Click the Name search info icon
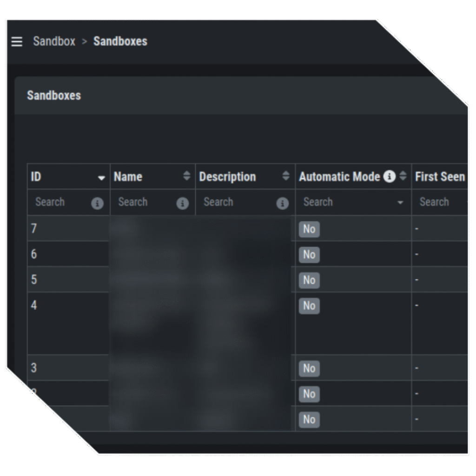 coord(182,203)
